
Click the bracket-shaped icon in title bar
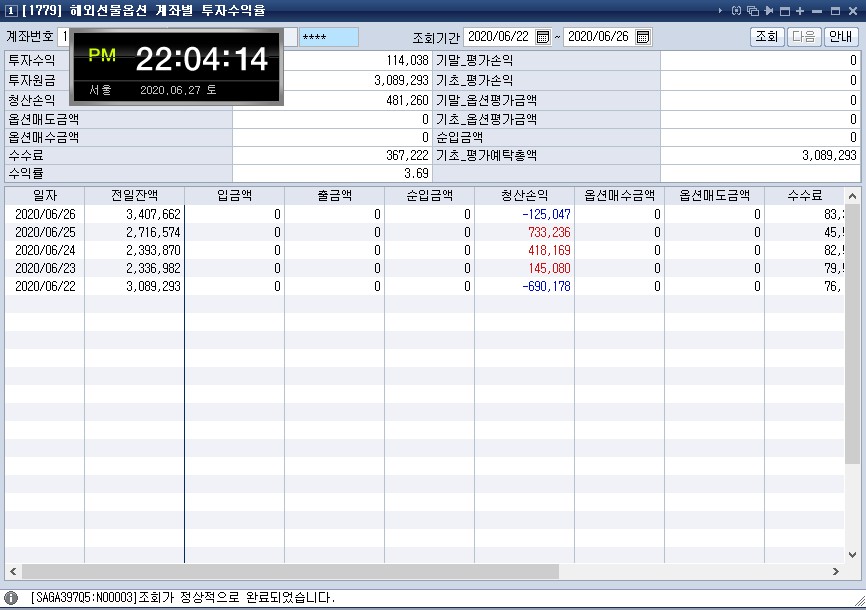[737, 11]
